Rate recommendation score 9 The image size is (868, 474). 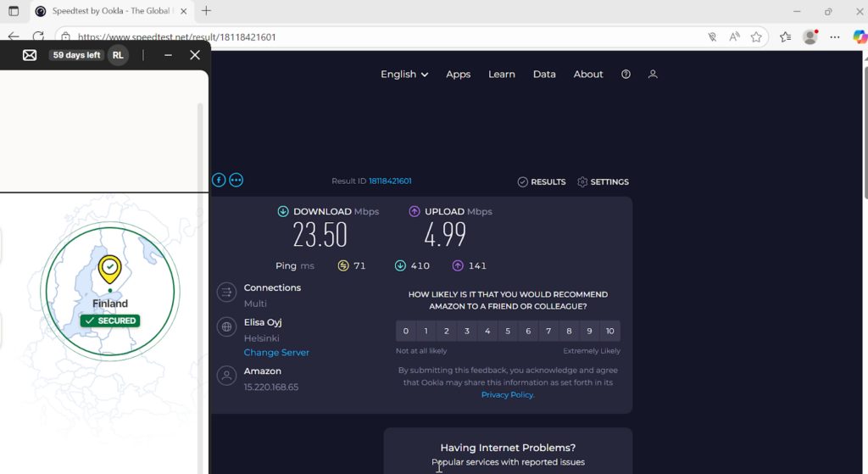pos(590,331)
